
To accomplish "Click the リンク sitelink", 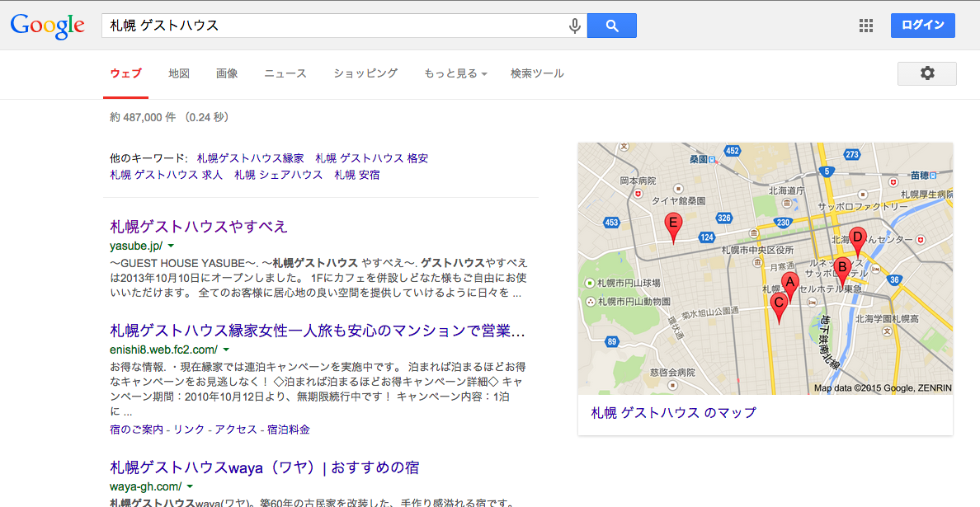I will click(189, 430).
